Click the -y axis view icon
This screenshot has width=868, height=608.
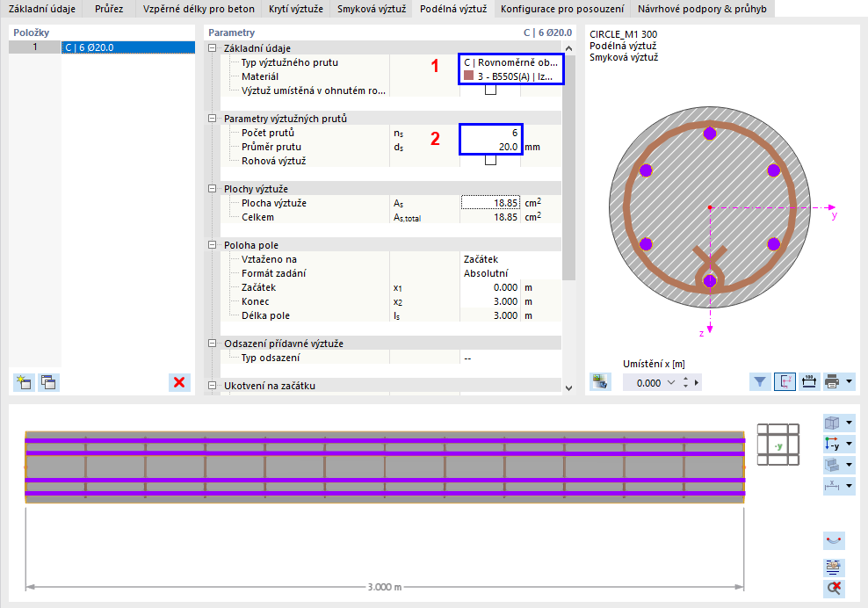click(831, 444)
